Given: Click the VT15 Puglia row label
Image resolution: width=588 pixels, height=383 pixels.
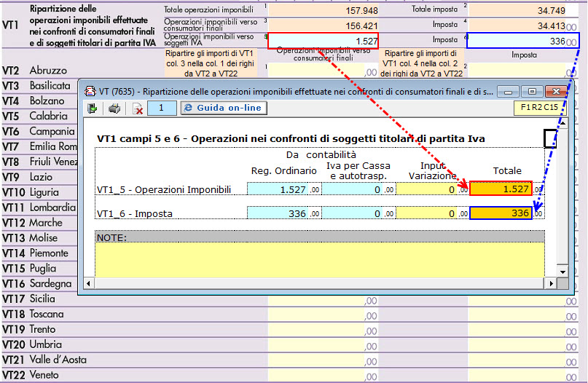Looking at the screenshot, I should point(29,269).
